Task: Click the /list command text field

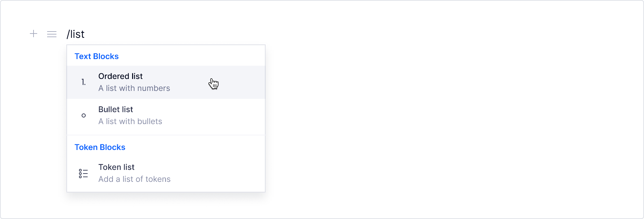Action: coord(76,34)
